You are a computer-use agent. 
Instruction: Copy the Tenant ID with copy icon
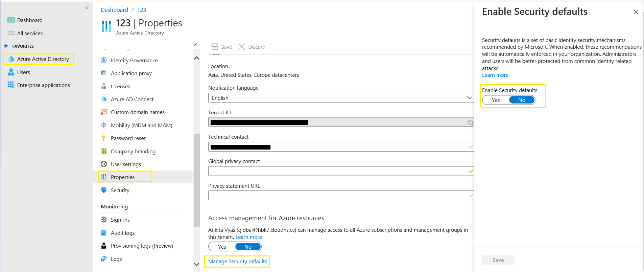coord(470,122)
